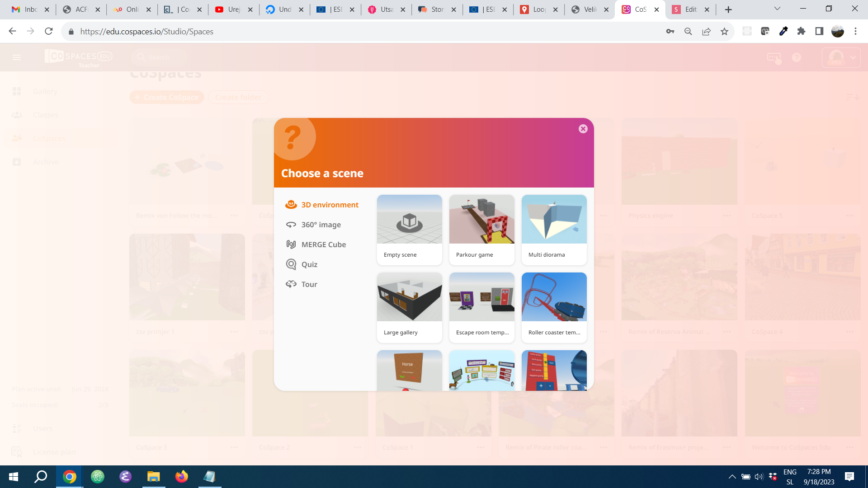The width and height of the screenshot is (868, 488).
Task: Close the Choose a scene dialog
Action: tap(583, 129)
